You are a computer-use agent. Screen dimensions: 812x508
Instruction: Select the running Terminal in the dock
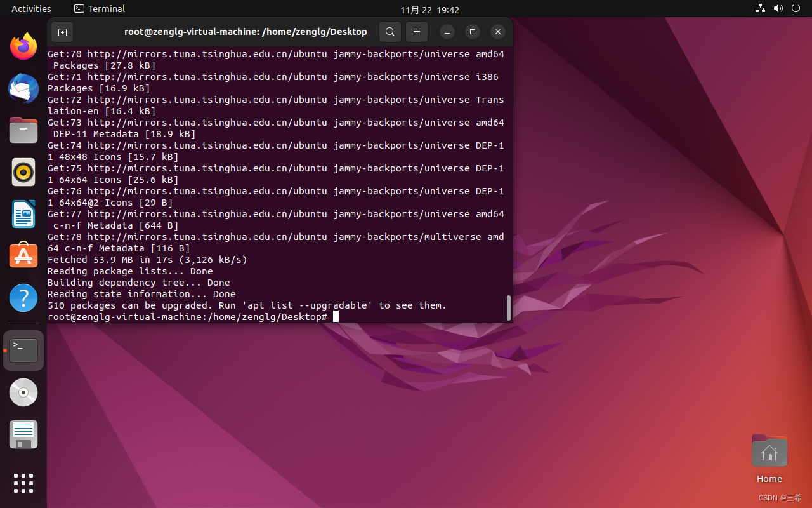click(23, 350)
